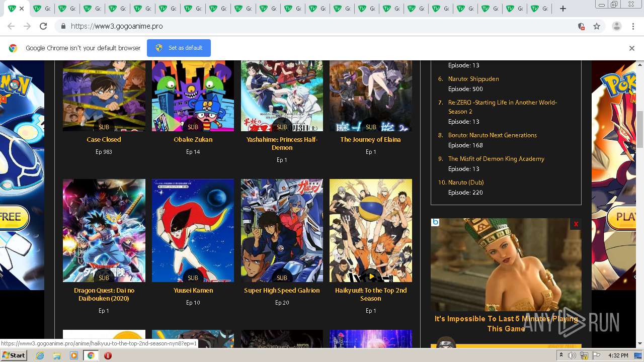Screen dimensions: 644x362
Task: Play Haikyuu via the poster play button
Action: coord(371,277)
